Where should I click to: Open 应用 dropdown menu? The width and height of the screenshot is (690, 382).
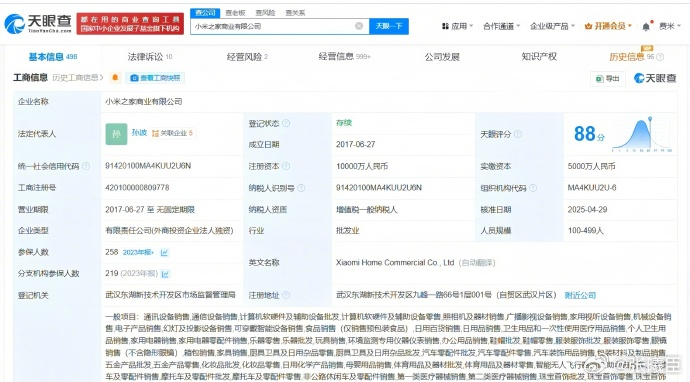click(458, 26)
